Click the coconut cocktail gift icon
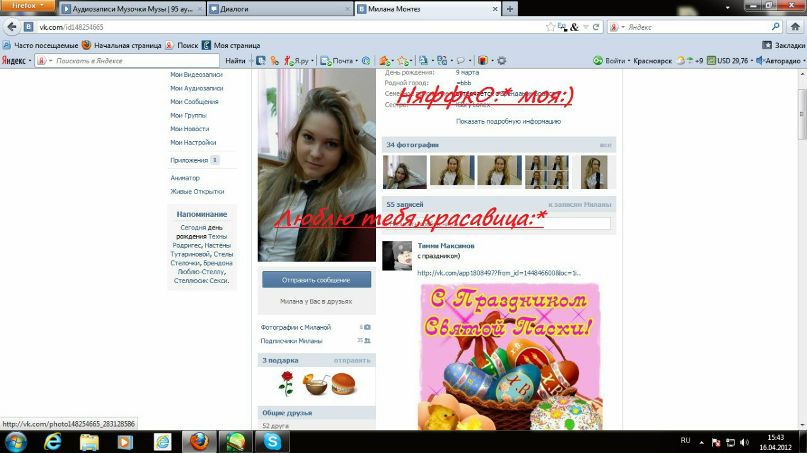 point(315,384)
